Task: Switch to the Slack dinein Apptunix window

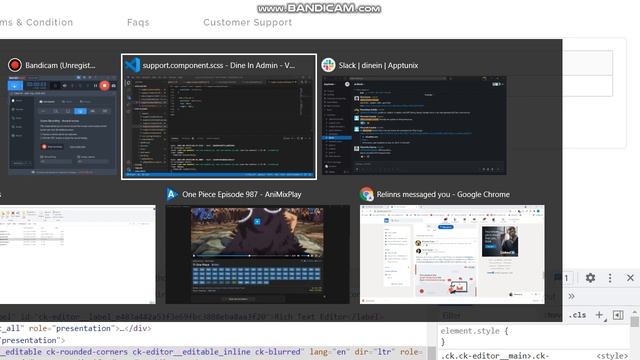Action: pyautogui.click(x=414, y=125)
